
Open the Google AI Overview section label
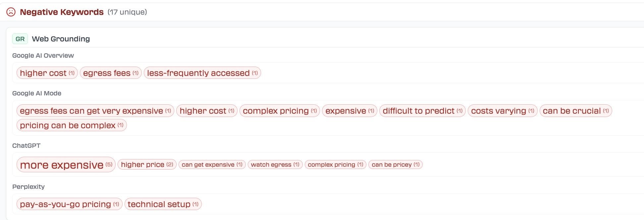click(43, 55)
